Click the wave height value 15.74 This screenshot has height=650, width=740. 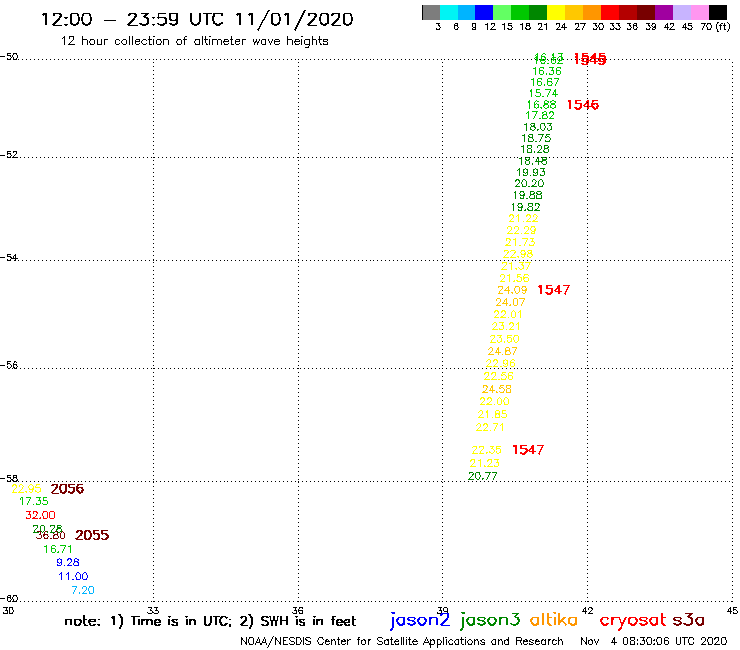tap(543, 93)
